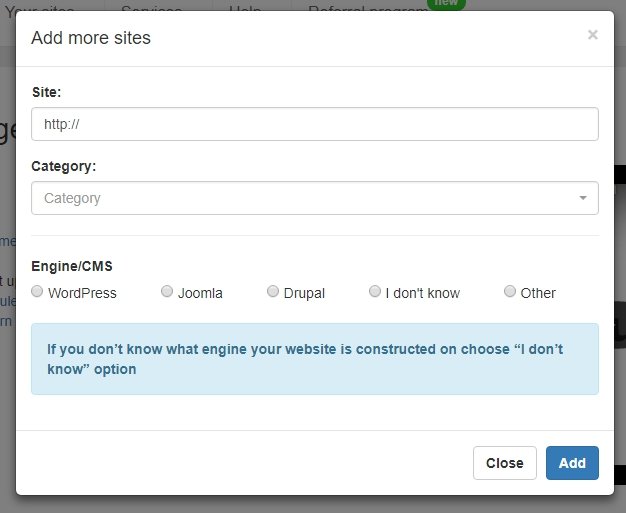Click the Category dropdown caret arrow
The width and height of the screenshot is (626, 513).
pos(582,198)
